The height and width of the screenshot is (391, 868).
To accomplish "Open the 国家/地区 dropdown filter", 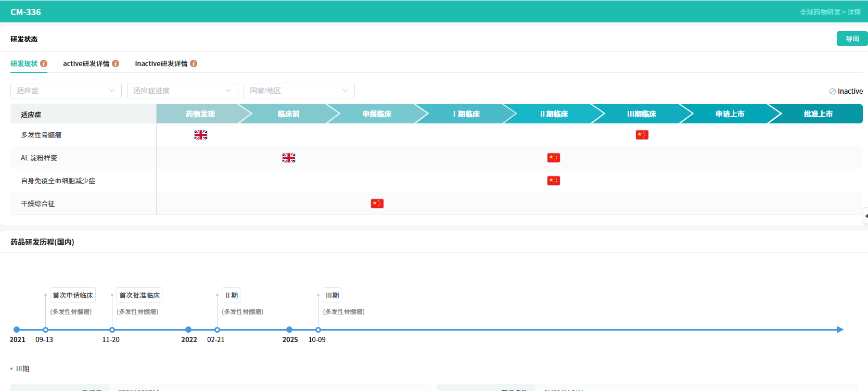I will [299, 91].
